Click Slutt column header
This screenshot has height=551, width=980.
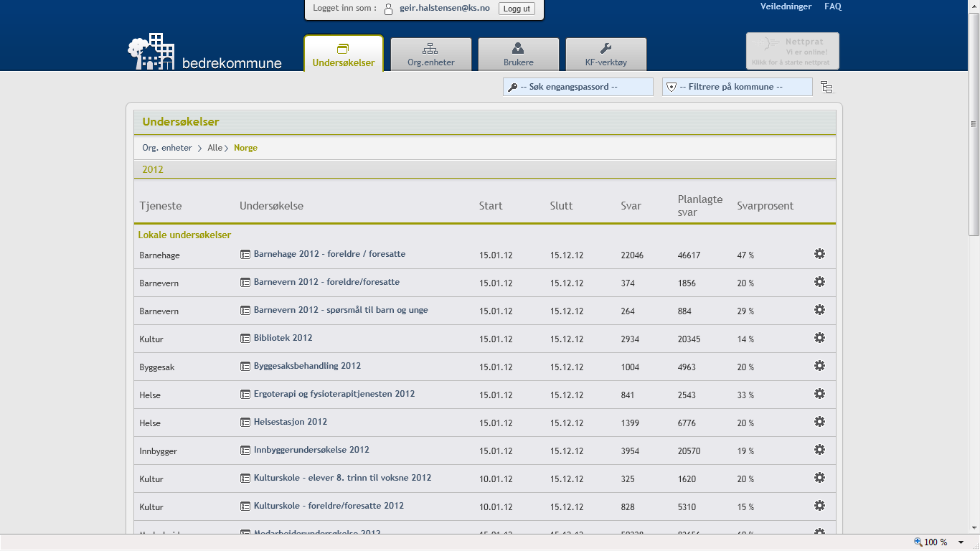tap(561, 206)
